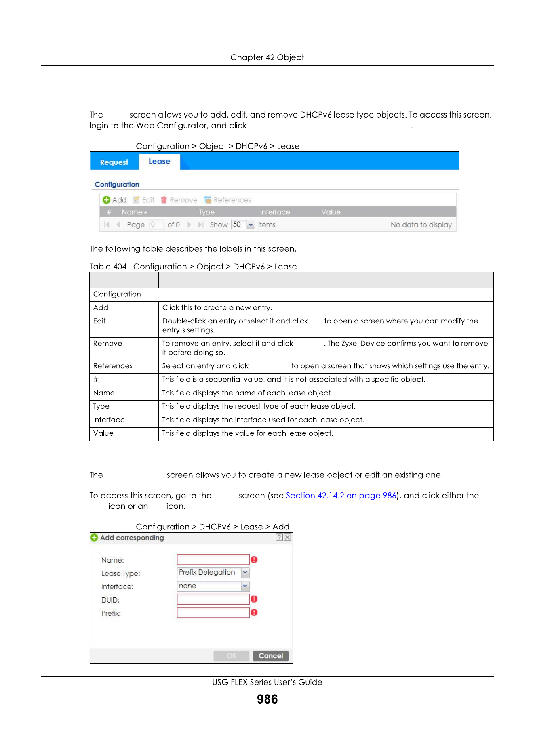Click the Name input field

pyautogui.click(x=213, y=560)
